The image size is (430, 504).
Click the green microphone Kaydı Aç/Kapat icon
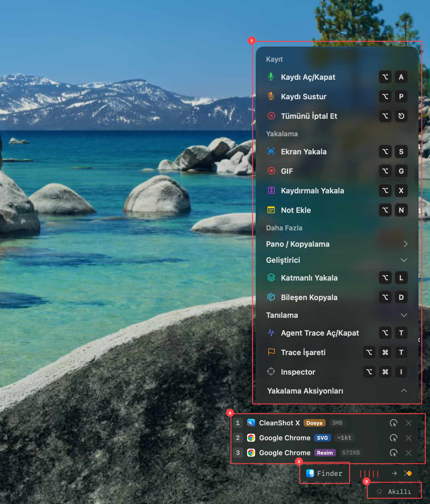(x=271, y=77)
